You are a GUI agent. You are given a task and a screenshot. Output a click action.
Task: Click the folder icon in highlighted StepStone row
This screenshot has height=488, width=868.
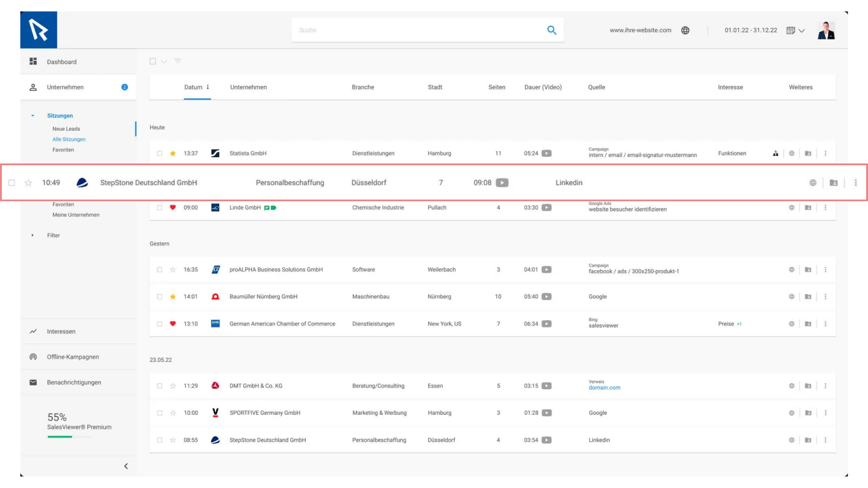pos(834,183)
